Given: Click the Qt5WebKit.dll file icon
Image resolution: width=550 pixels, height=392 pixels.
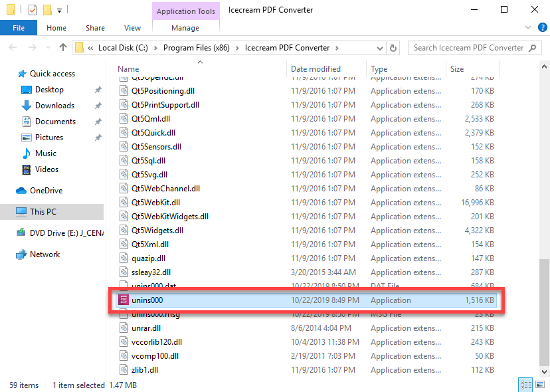Looking at the screenshot, I should click(x=124, y=203).
